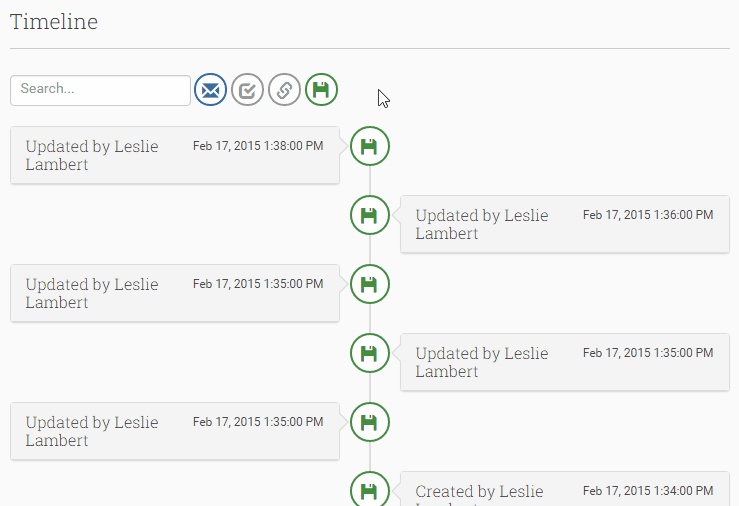This screenshot has width=739, height=506.
Task: Select save icon beside first 1:35:00 PM left entry
Action: tap(370, 284)
